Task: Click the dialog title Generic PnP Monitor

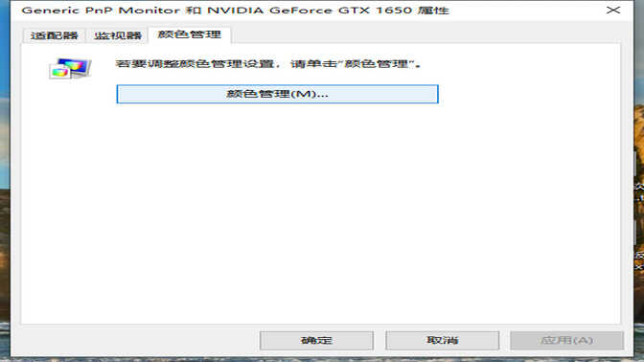Action: click(x=101, y=11)
